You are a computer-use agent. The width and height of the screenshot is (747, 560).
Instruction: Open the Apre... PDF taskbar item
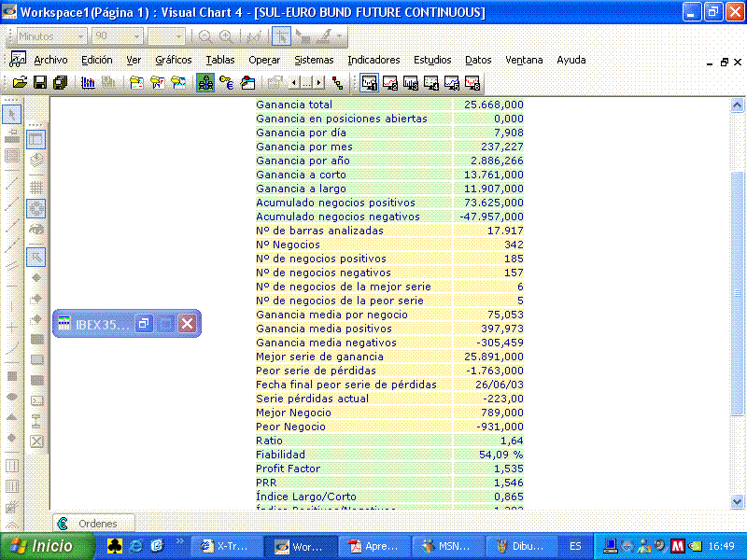tap(373, 546)
